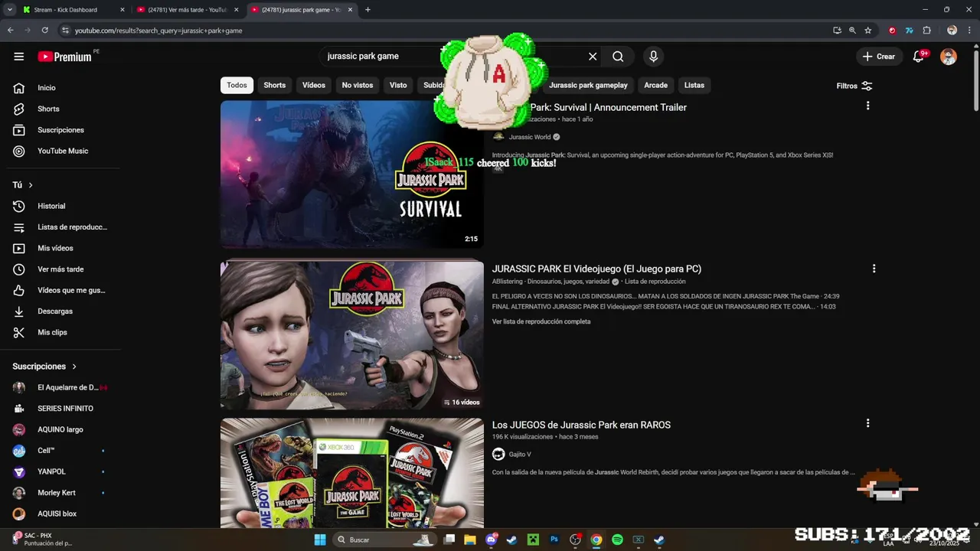Select the Arcade filter chip
Viewport: 980px width, 551px height.
(x=655, y=85)
